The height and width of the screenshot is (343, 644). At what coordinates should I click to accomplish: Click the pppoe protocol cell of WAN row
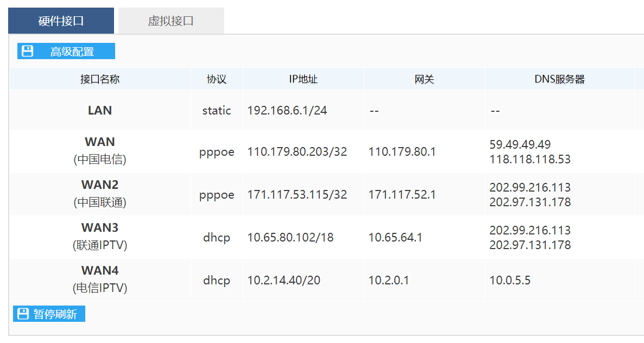pos(217,152)
